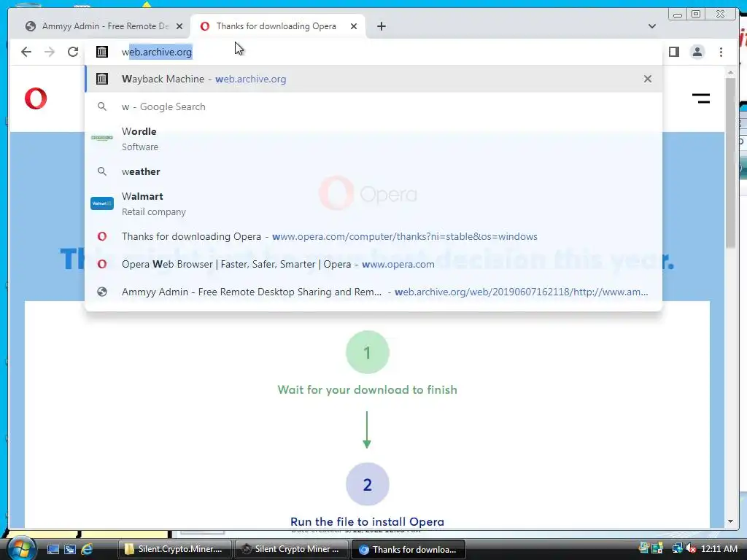Image resolution: width=747 pixels, height=560 pixels.
Task: Open Chrome's three-dot menu
Action: pyautogui.click(x=721, y=52)
